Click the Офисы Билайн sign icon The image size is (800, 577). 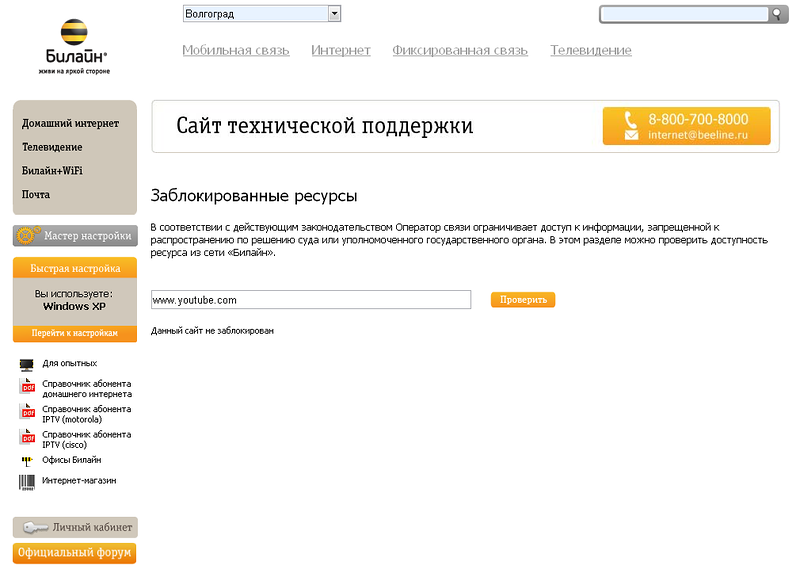[x=27, y=461]
